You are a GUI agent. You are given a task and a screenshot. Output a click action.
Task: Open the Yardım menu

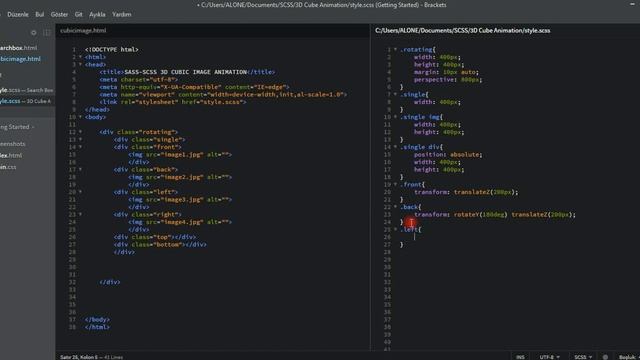pos(122,14)
